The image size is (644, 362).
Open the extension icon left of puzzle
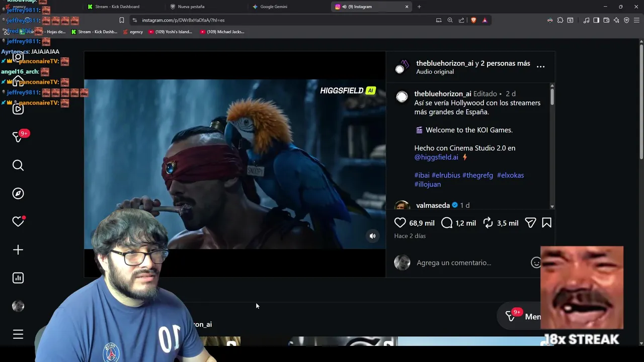click(550, 20)
